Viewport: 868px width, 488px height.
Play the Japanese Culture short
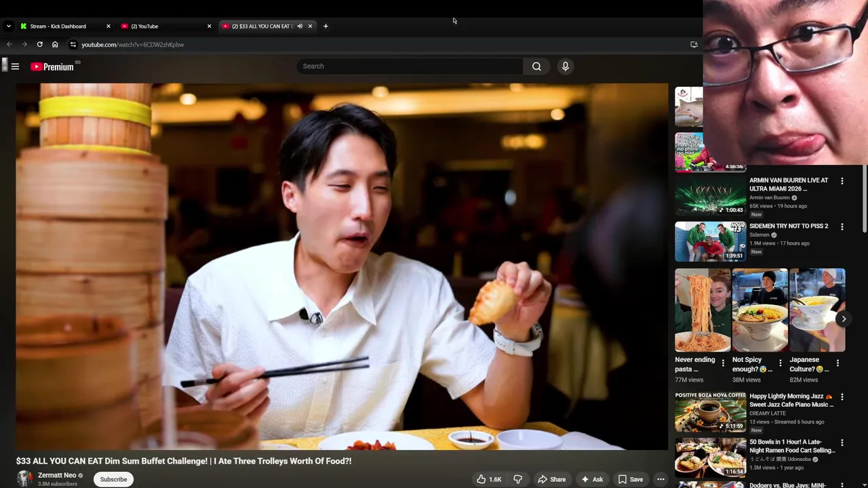pos(817,310)
